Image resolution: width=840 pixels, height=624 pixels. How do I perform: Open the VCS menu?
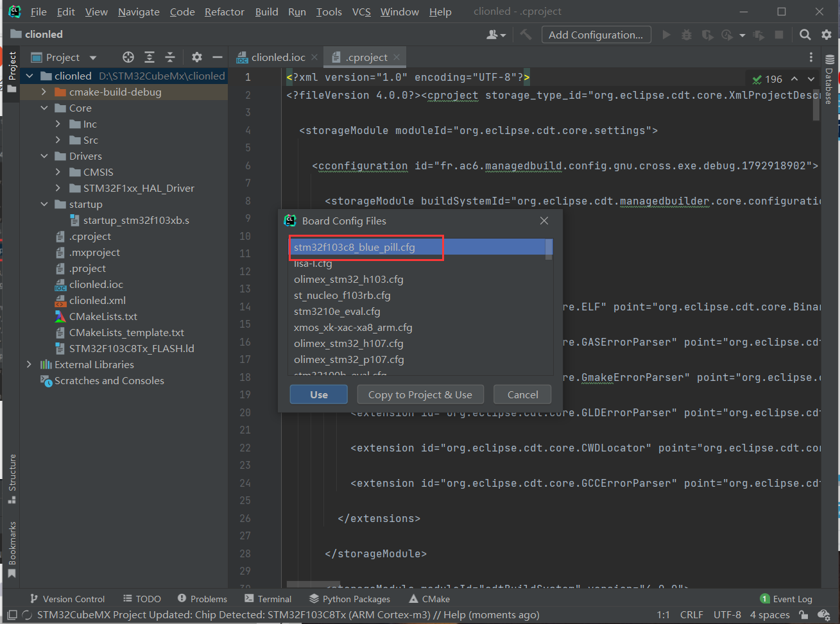361,12
